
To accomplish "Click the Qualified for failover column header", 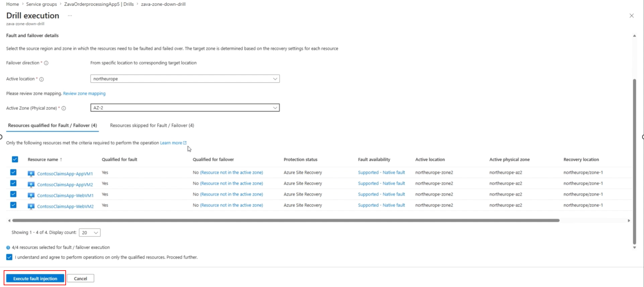I will [213, 160].
